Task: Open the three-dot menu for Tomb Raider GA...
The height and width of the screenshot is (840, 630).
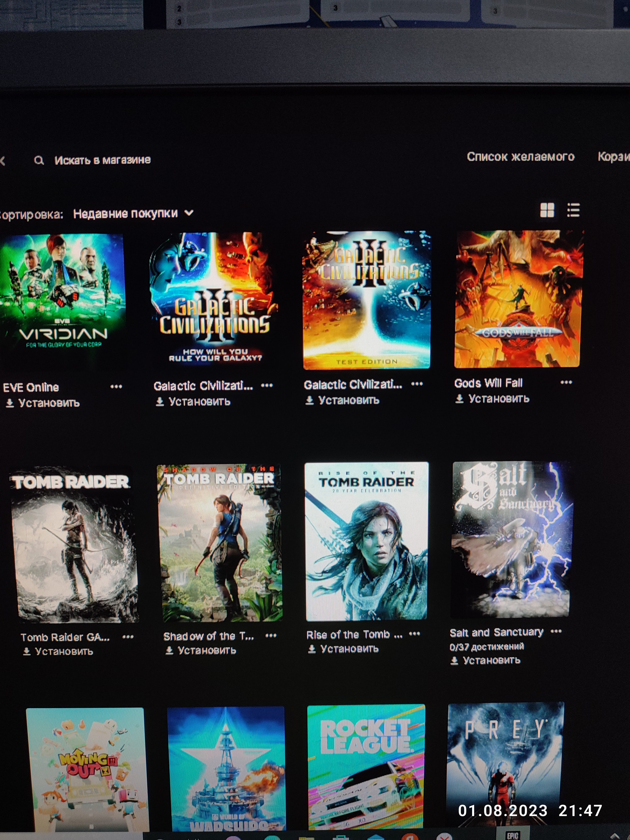Action: [128, 637]
